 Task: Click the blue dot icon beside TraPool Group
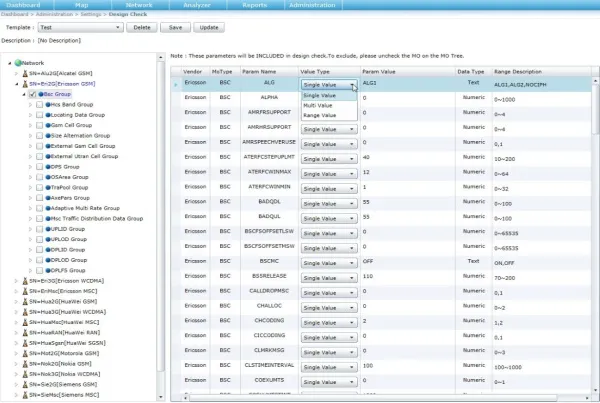click(x=49, y=187)
